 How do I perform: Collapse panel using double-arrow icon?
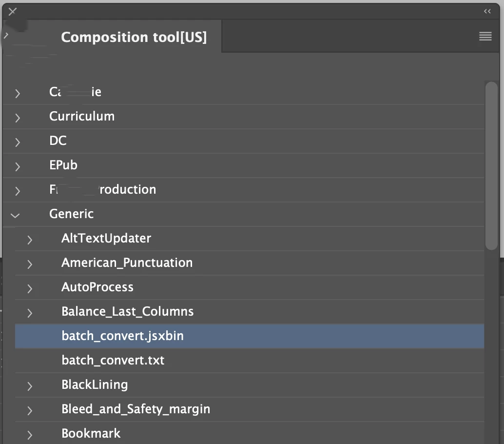pyautogui.click(x=487, y=11)
